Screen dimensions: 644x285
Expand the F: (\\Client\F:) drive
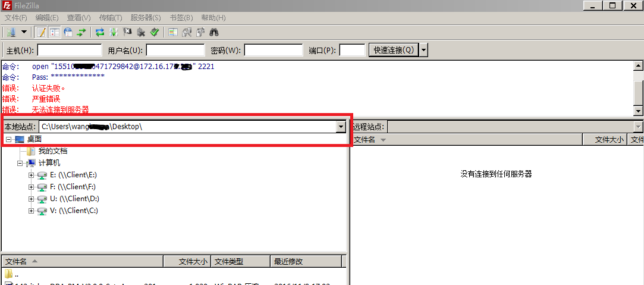pyautogui.click(x=31, y=187)
